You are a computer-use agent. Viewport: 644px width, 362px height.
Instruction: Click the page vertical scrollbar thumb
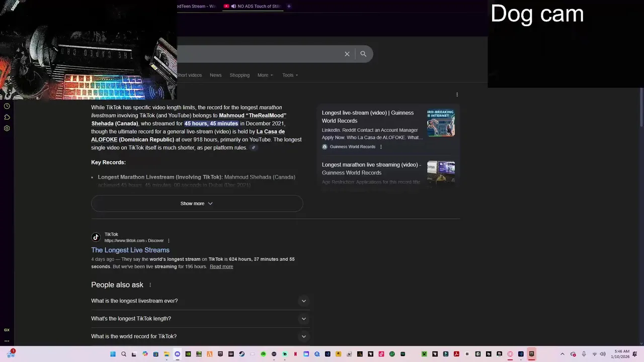pos(641,108)
